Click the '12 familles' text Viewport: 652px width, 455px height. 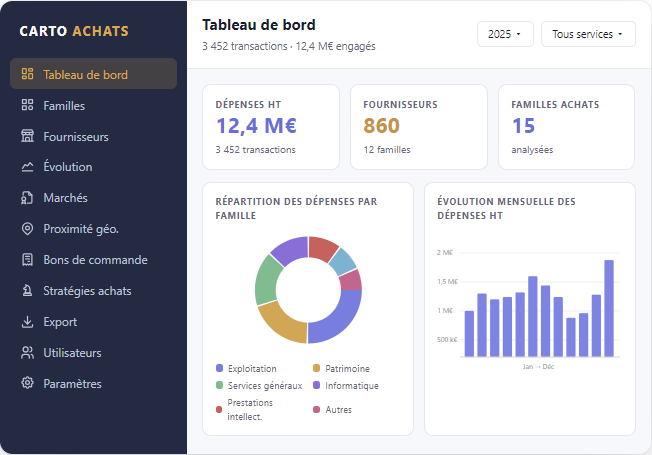click(x=387, y=150)
